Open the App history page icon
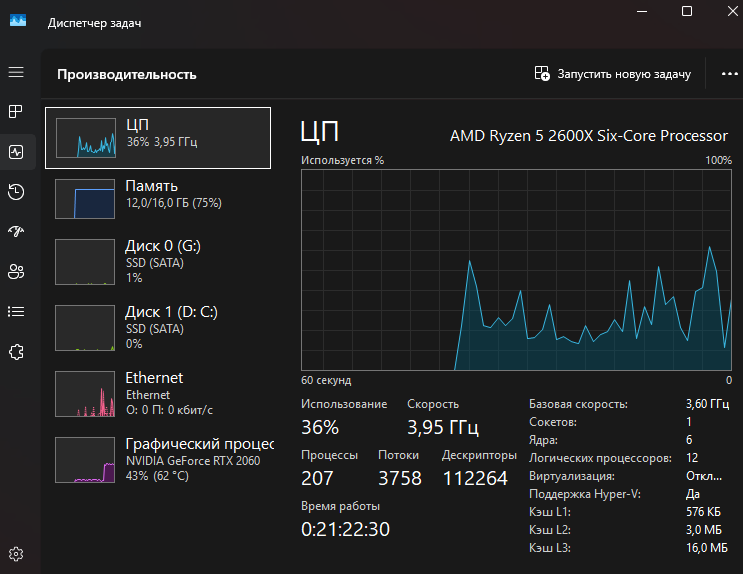743x574 pixels. [x=16, y=192]
